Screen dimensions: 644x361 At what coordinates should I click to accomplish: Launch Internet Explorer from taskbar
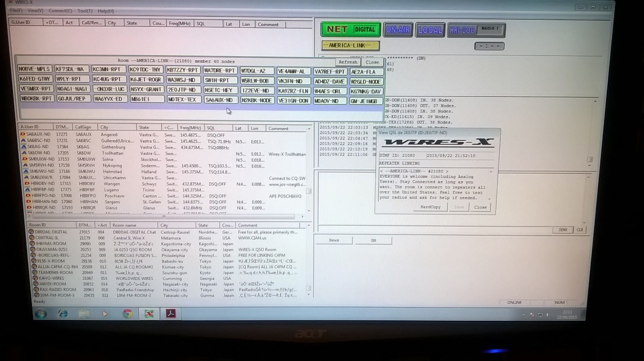coord(63,314)
